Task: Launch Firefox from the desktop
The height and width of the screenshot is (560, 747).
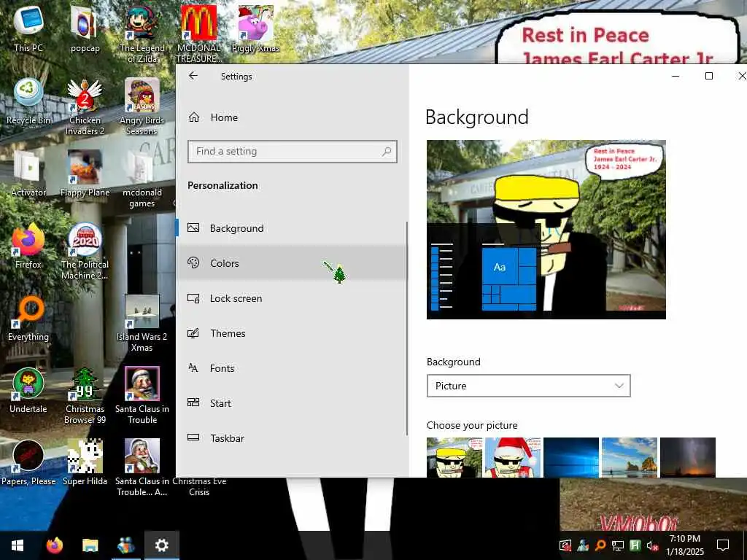Action: pos(28,246)
